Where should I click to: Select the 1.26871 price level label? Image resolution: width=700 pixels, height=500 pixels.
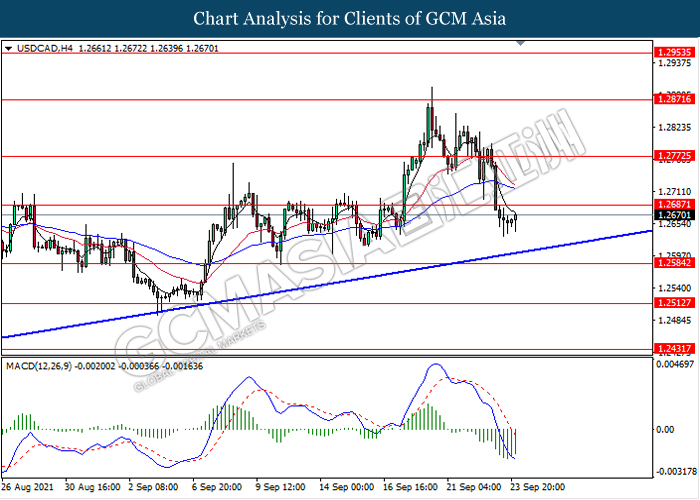pyautogui.click(x=675, y=204)
